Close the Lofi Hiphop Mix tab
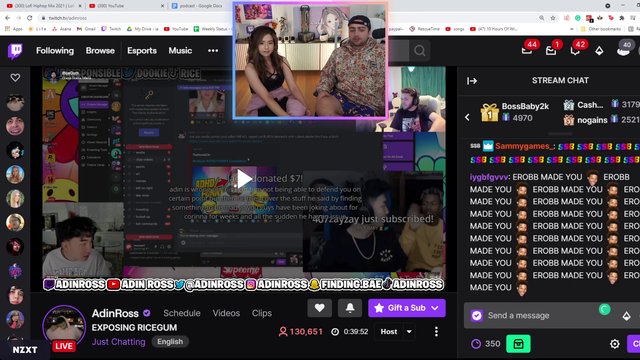640x360 pixels. pyautogui.click(x=80, y=6)
